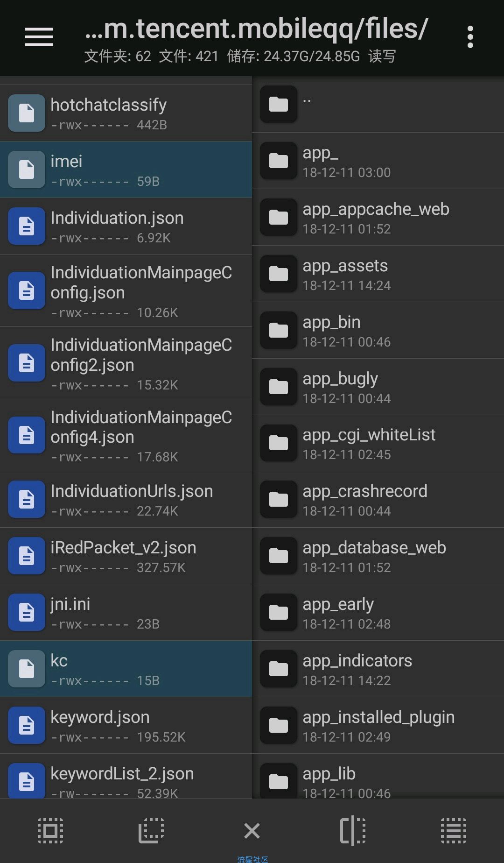Open the app_bugly folder name

(340, 379)
